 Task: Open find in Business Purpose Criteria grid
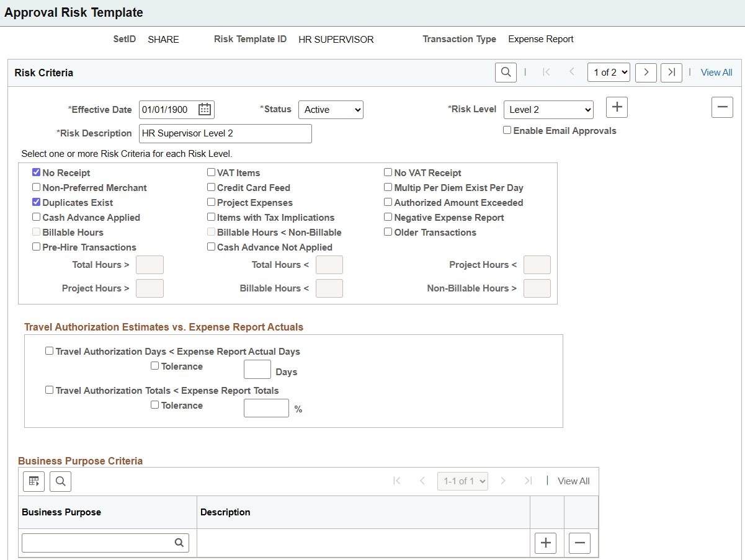tap(60, 481)
